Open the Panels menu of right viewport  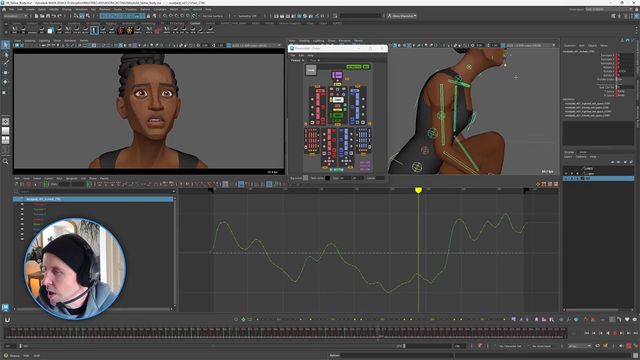(x=358, y=41)
